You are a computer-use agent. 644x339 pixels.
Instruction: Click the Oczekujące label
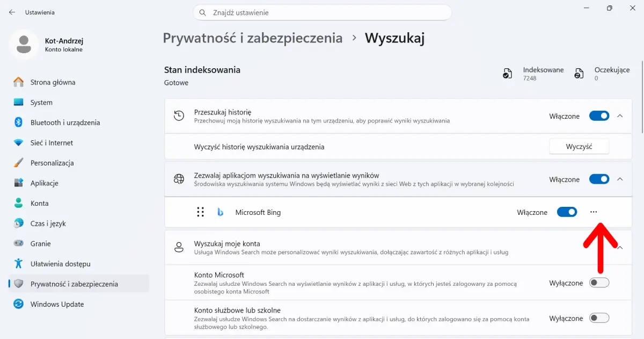coord(612,70)
